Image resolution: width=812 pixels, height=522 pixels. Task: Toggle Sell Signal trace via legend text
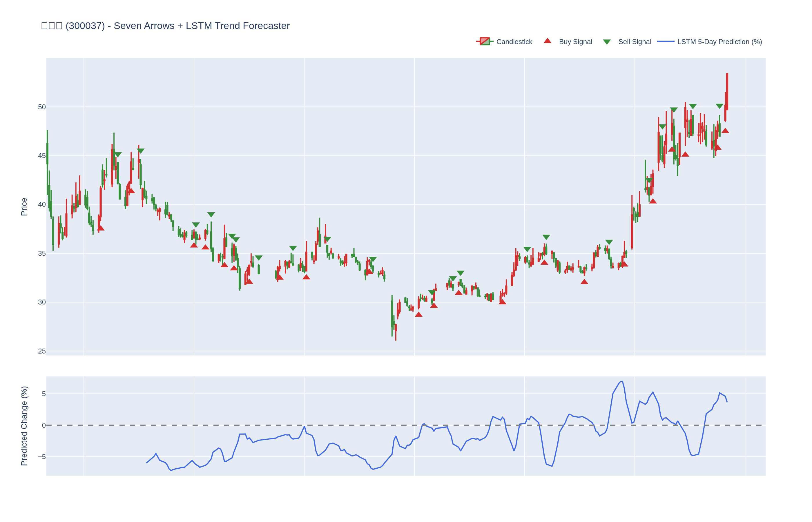tap(635, 42)
